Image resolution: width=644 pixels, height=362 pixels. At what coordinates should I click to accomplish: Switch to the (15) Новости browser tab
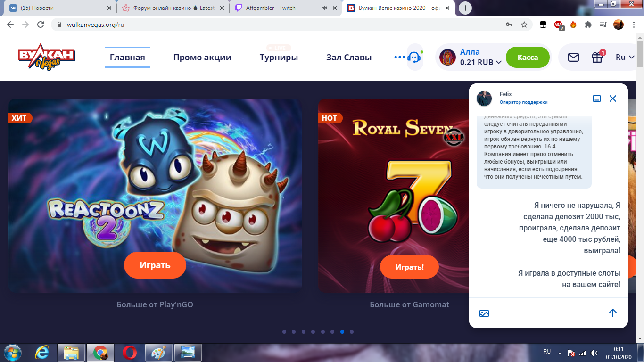point(60,8)
